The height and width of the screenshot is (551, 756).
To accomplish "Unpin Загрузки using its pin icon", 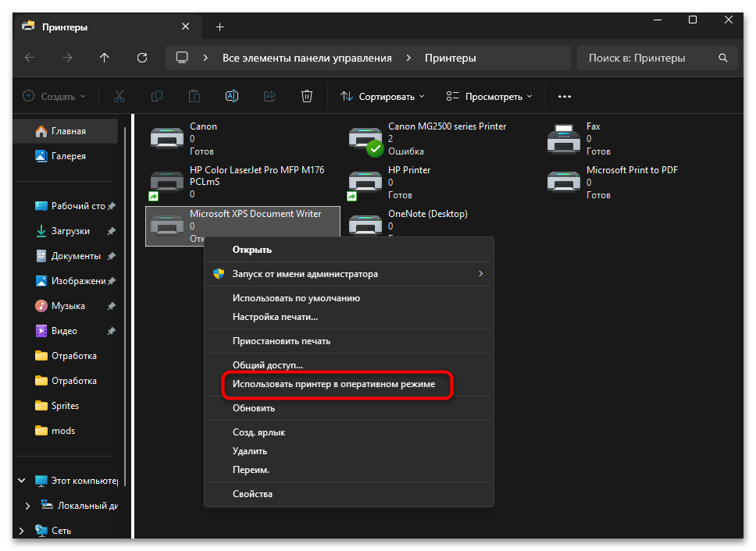I will point(112,231).
